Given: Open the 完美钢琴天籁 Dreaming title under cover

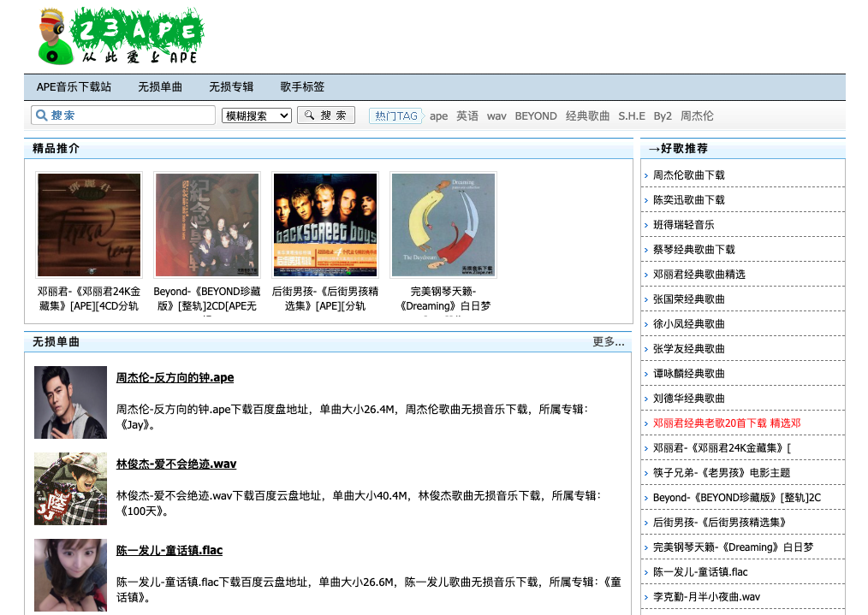Looking at the screenshot, I should [x=443, y=299].
